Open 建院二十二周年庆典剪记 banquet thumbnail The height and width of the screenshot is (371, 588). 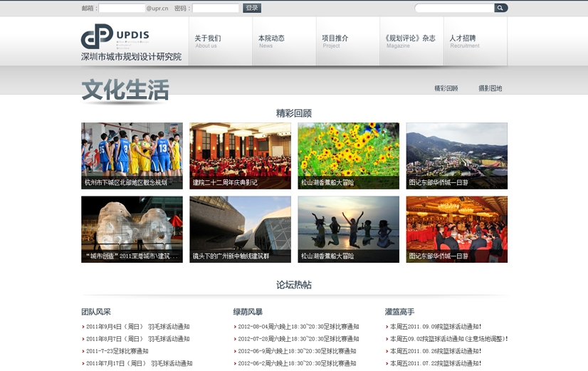click(240, 155)
